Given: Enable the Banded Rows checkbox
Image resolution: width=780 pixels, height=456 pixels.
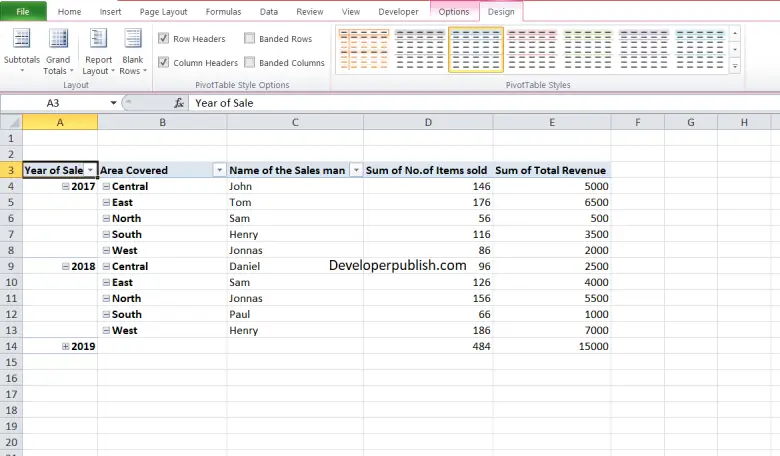Looking at the screenshot, I should tap(250, 39).
